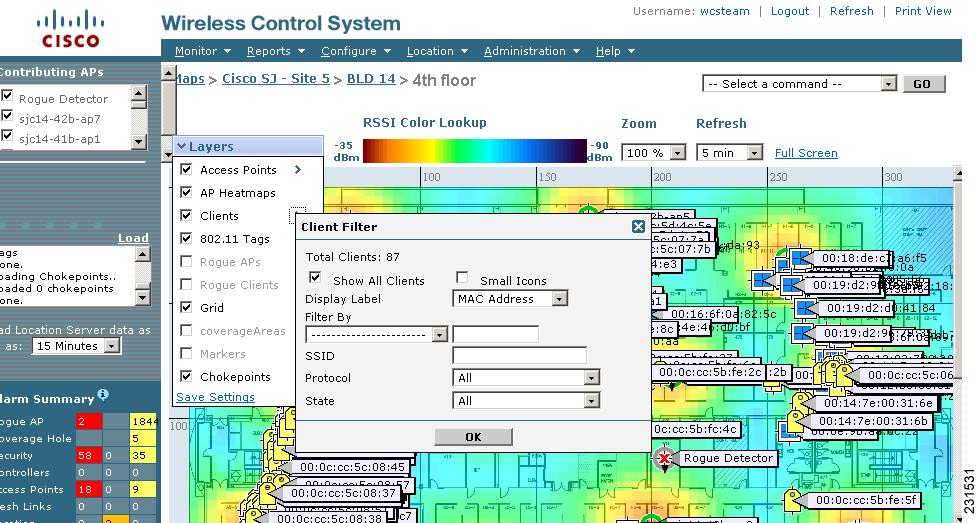Click the Refresh link at top
Image resolution: width=979 pixels, height=523 pixels.
pyautogui.click(x=851, y=11)
